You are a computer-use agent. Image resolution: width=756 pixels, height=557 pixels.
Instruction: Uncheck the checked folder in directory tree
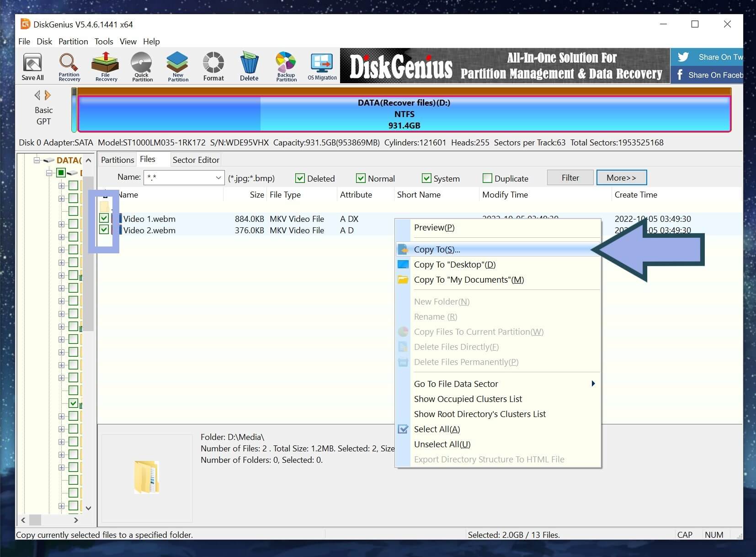tap(73, 403)
